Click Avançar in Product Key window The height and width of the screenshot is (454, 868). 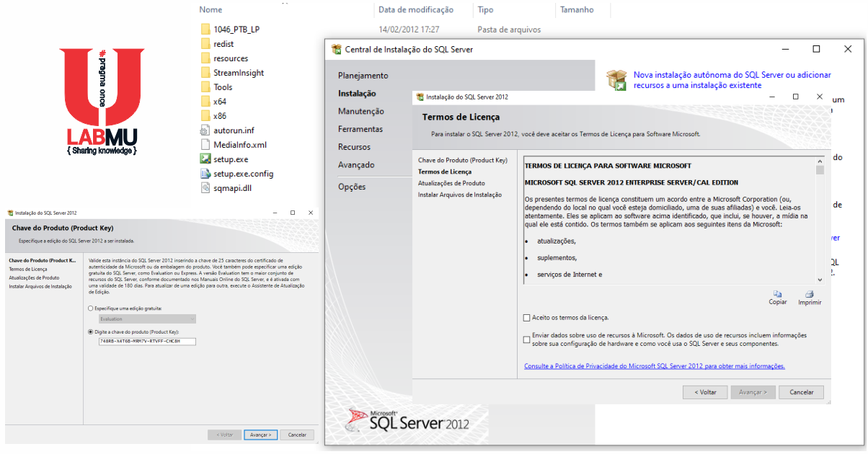(x=260, y=435)
